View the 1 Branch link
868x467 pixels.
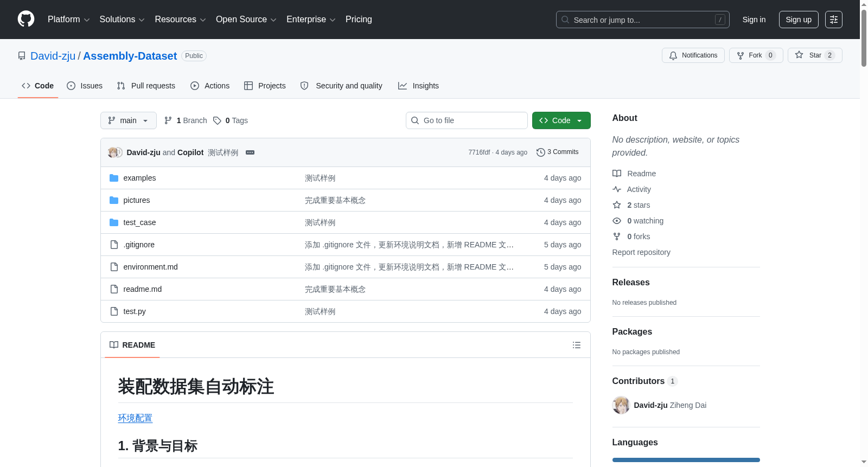(x=186, y=120)
